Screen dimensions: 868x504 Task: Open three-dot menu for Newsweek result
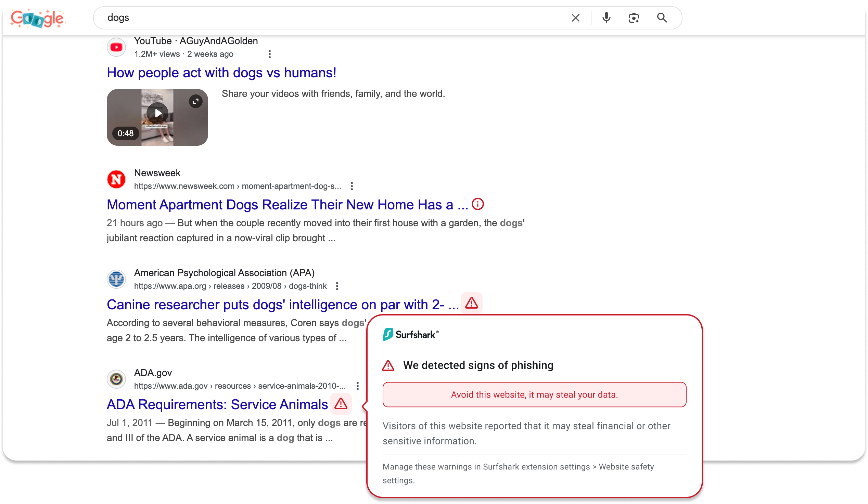pos(352,186)
